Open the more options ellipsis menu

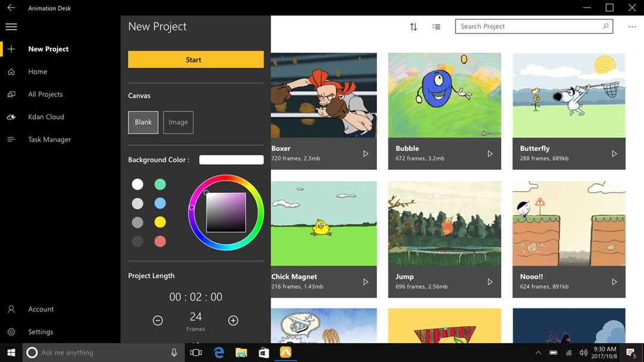point(632,27)
